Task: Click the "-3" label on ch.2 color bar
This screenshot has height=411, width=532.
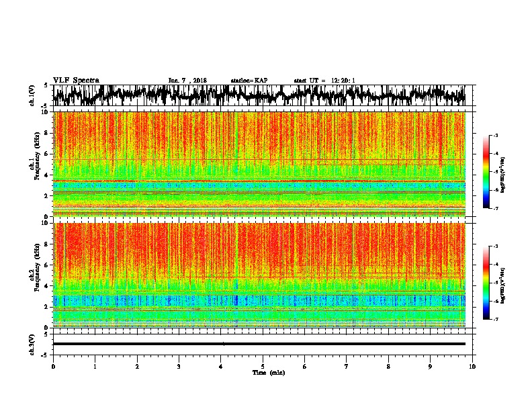Action: point(495,246)
